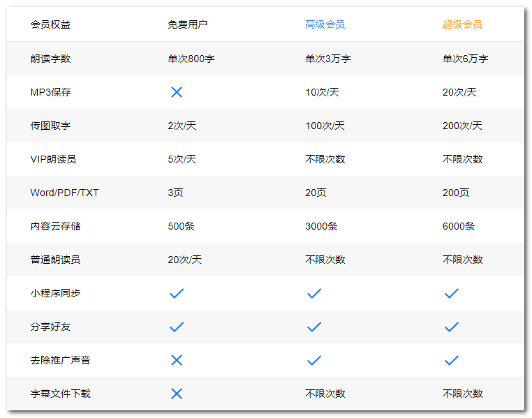Click the 100次/天 cell
The width and height of the screenshot is (532, 418).
[325, 126]
